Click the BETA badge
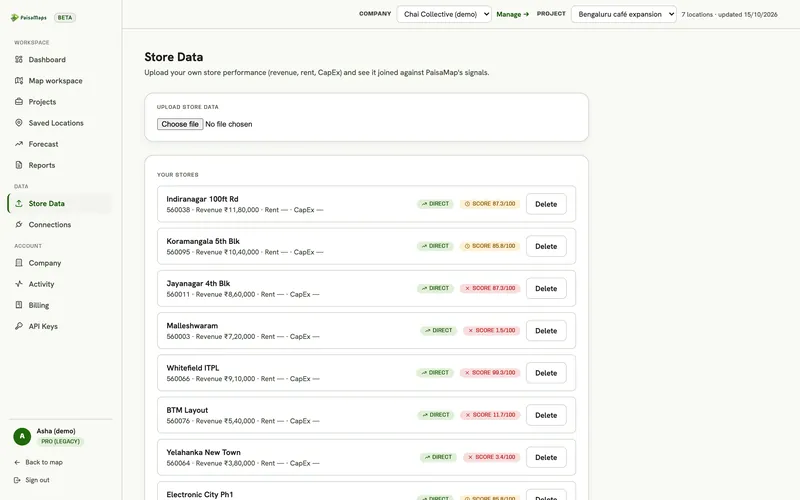The height and width of the screenshot is (500, 800). click(65, 17)
